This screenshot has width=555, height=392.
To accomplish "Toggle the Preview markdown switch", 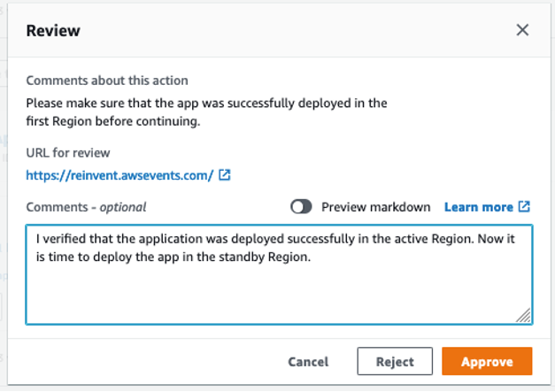I will (x=302, y=207).
